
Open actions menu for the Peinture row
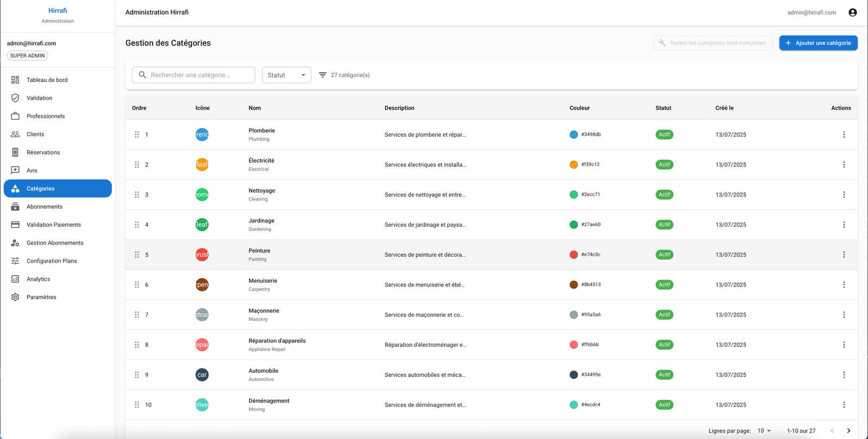pos(844,255)
